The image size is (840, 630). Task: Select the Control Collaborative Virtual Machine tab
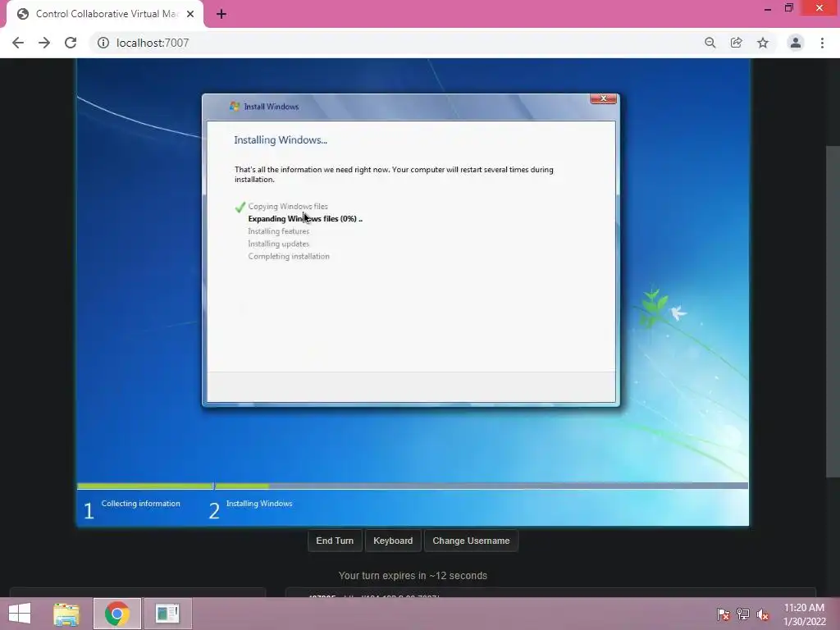104,14
